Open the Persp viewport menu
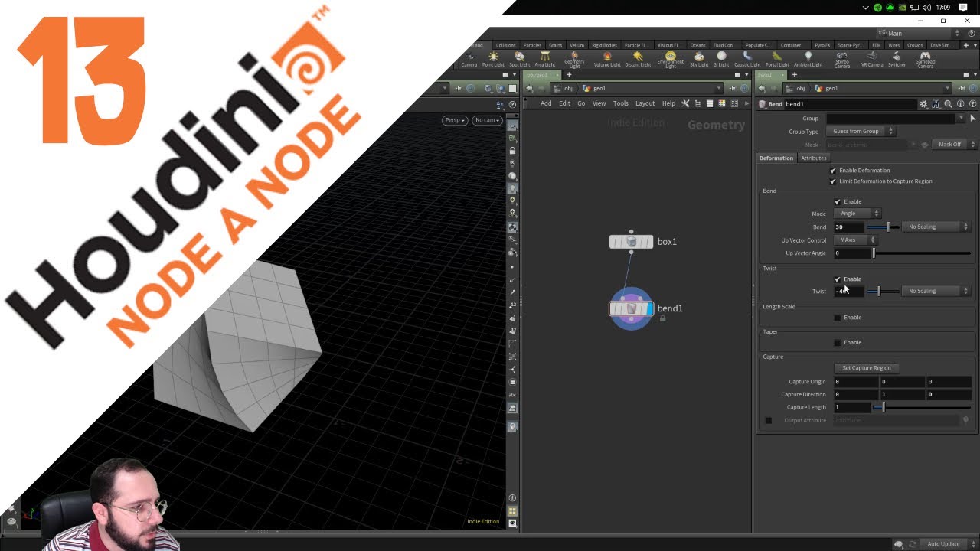 click(x=454, y=120)
